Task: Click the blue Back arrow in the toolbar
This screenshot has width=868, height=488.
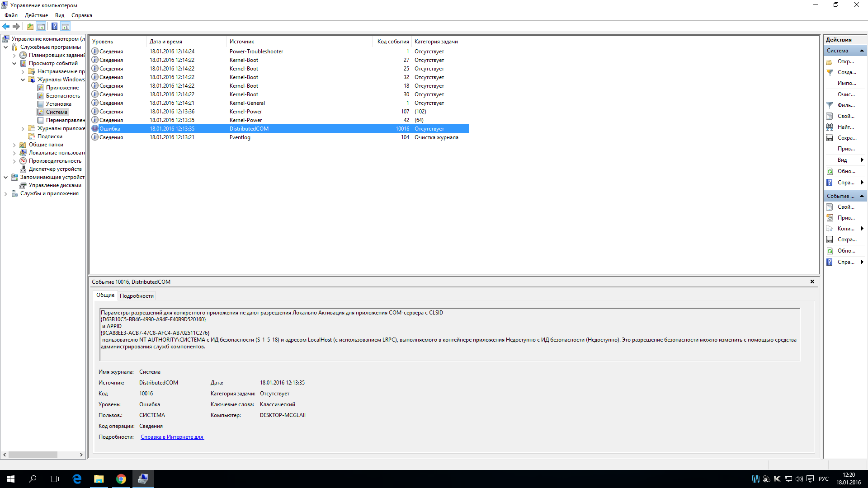Action: [6, 27]
